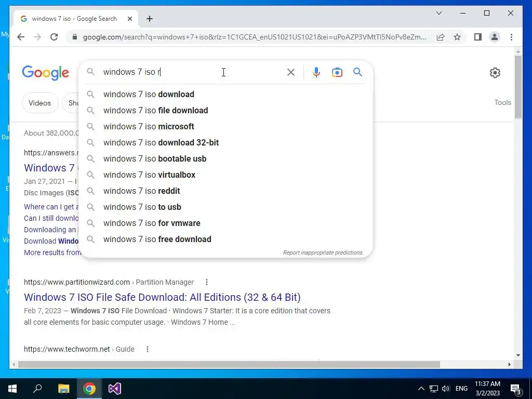
Task: Pick suggestion 'windows 7 iso download 32-bit'
Action: (225, 142)
